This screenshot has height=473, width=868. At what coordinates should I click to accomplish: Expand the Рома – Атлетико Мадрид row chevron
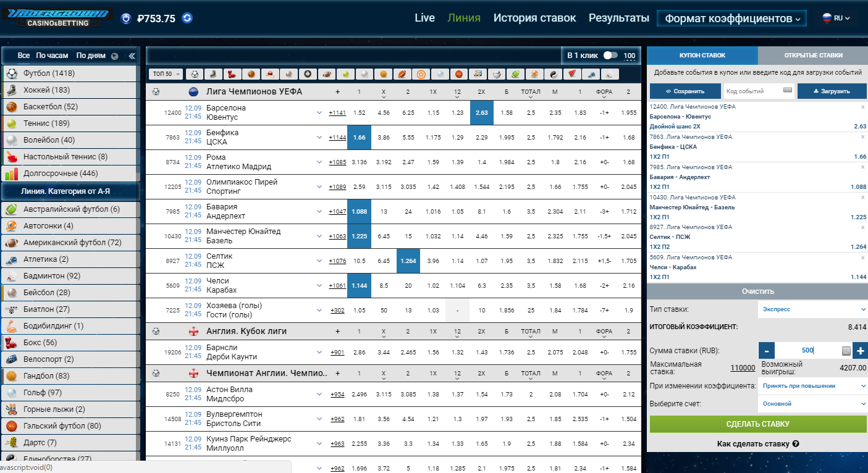coord(319,162)
